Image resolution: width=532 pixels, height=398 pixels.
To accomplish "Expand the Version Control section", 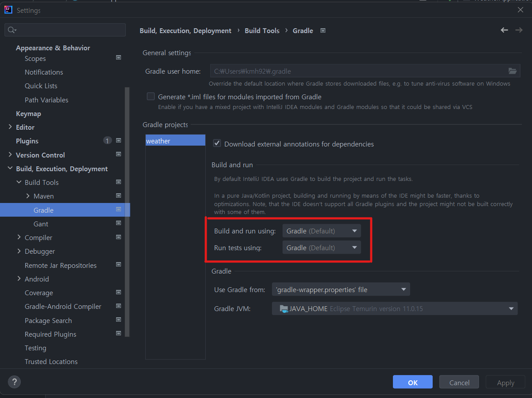I will 10,154.
